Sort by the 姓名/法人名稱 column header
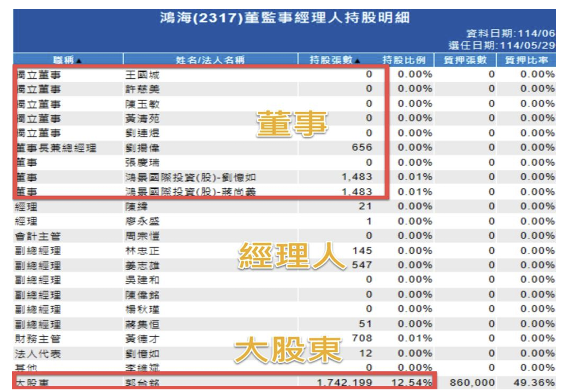This screenshot has width=563, height=392. [210, 60]
